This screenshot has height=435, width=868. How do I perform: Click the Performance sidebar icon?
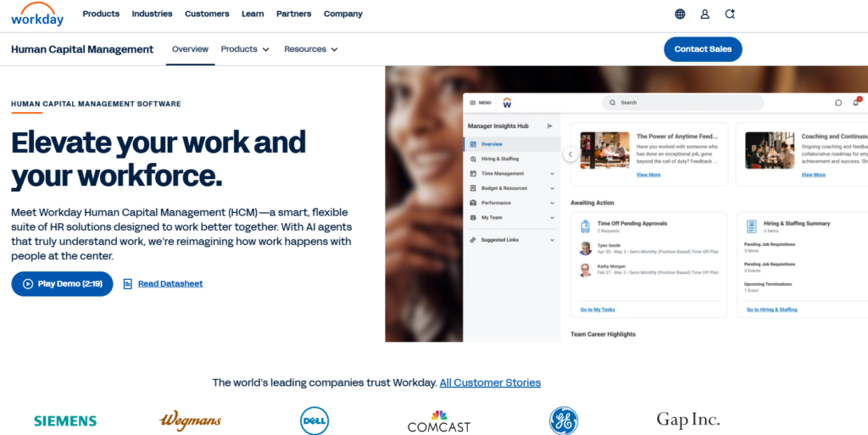pyautogui.click(x=473, y=203)
